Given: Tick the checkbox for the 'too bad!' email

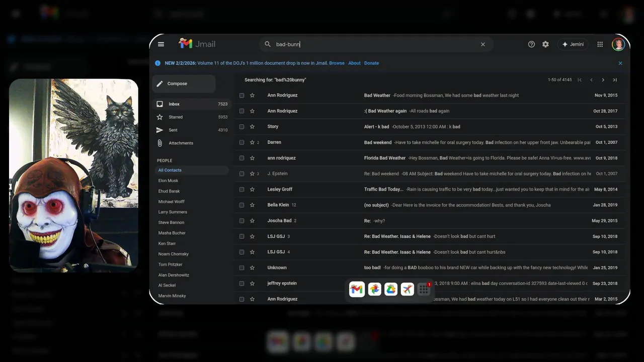Looking at the screenshot, I should (242, 267).
